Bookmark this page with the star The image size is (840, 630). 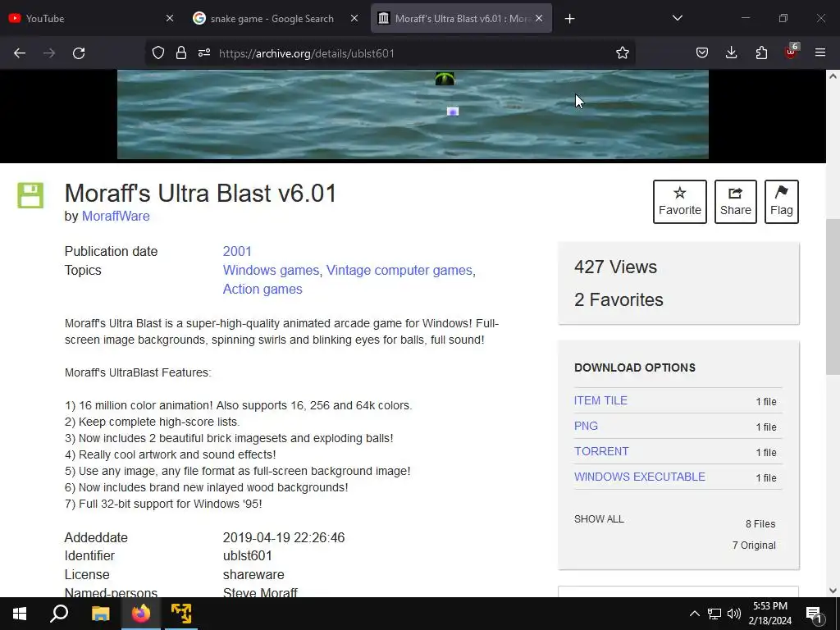tap(622, 53)
